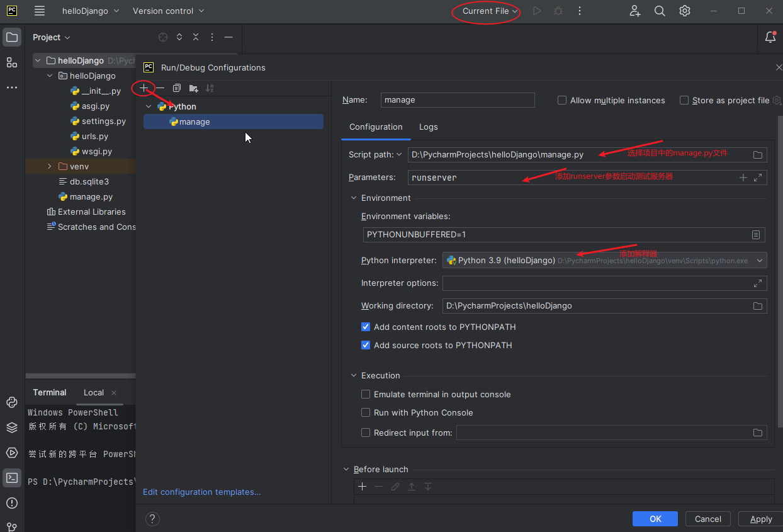Click the Cancel button
Screen dimensions: 783x532
click(708, 519)
